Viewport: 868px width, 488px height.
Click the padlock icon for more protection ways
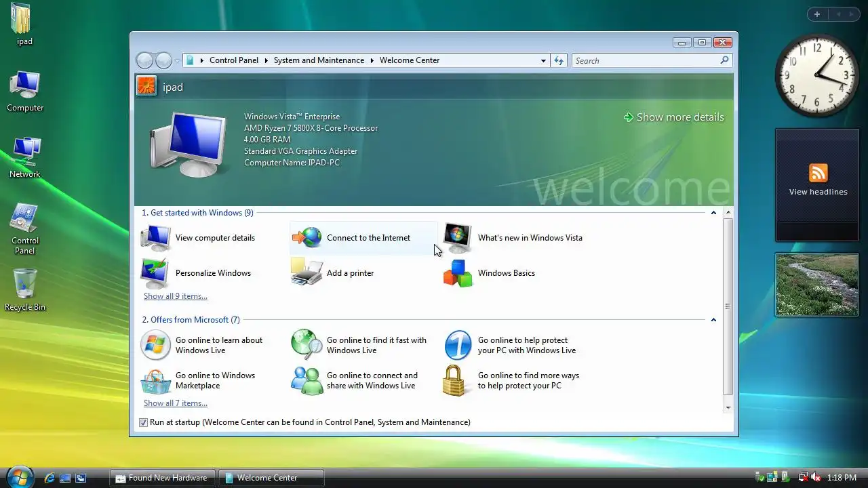pyautogui.click(x=455, y=381)
